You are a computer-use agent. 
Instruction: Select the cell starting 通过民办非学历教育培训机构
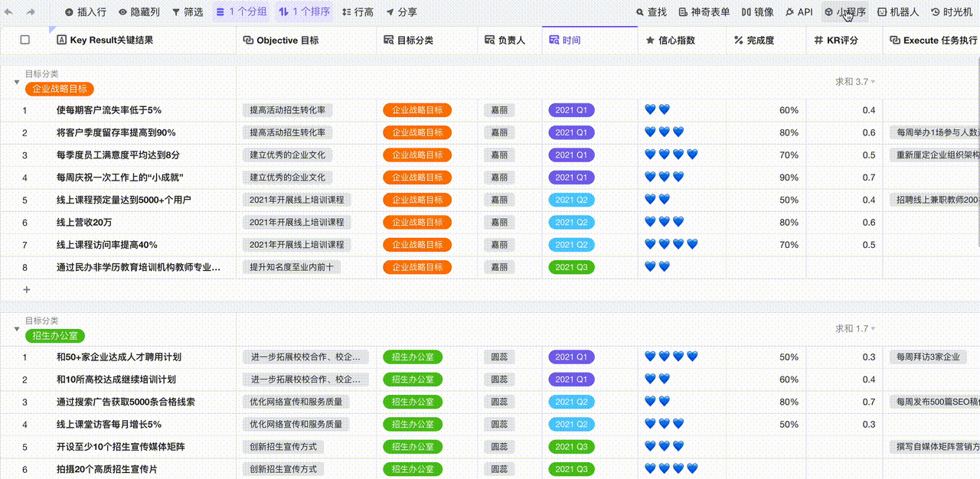[x=142, y=268]
